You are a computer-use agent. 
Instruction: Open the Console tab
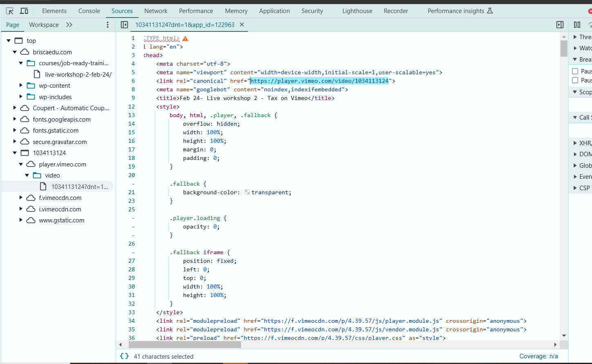click(x=89, y=11)
